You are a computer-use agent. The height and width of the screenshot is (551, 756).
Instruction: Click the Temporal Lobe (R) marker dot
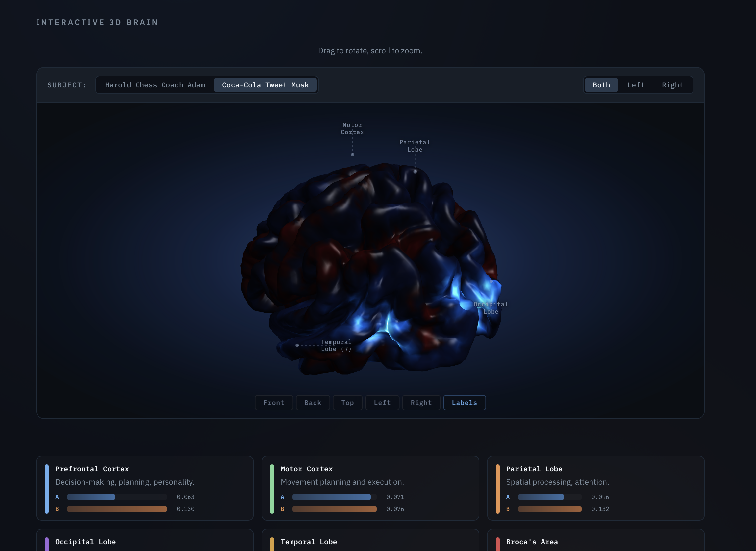[x=297, y=345]
